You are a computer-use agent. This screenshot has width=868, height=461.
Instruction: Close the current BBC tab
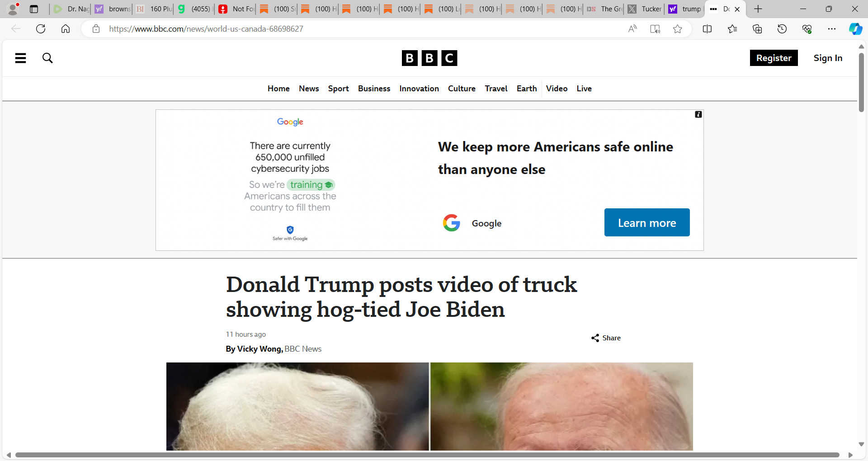click(737, 9)
